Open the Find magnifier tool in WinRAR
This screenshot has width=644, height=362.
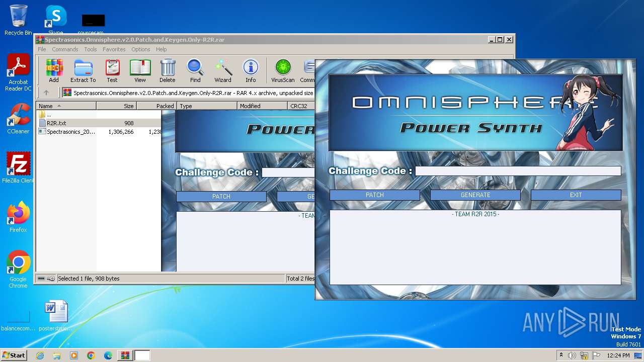(x=195, y=70)
